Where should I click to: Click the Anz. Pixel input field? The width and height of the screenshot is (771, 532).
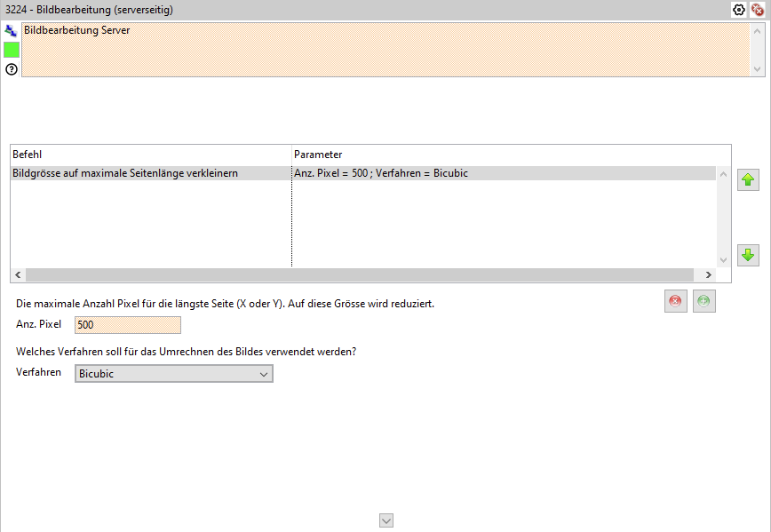click(x=128, y=325)
